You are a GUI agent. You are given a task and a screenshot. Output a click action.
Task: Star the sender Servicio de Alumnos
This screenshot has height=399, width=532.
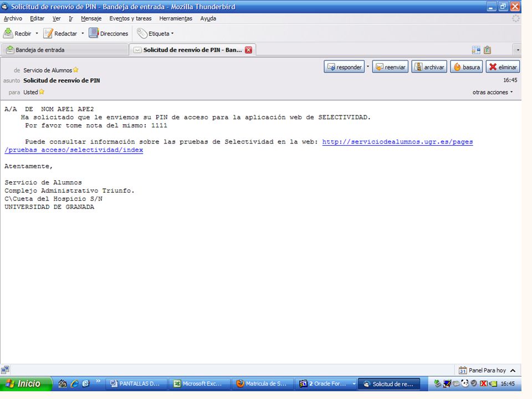pyautogui.click(x=76, y=70)
